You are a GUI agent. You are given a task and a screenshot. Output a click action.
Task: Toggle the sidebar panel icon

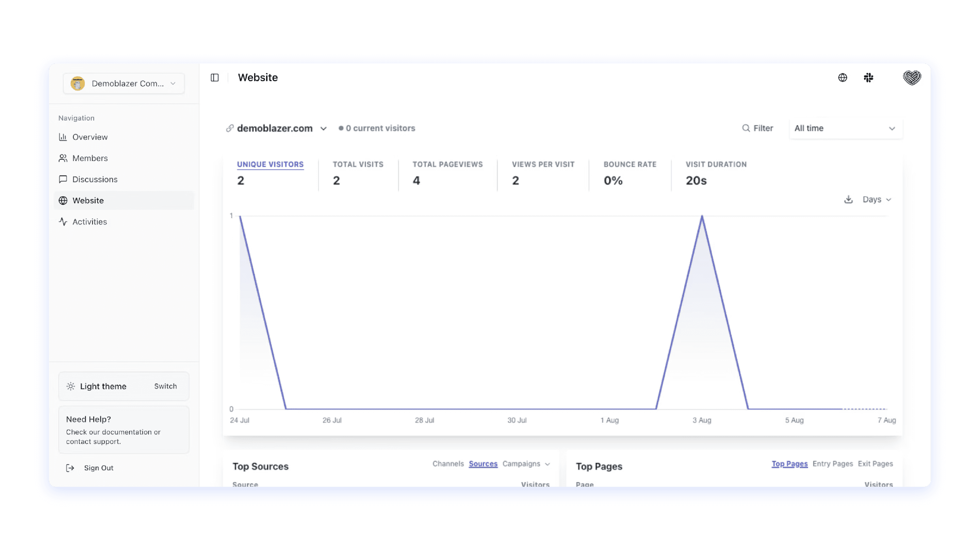[x=215, y=78]
